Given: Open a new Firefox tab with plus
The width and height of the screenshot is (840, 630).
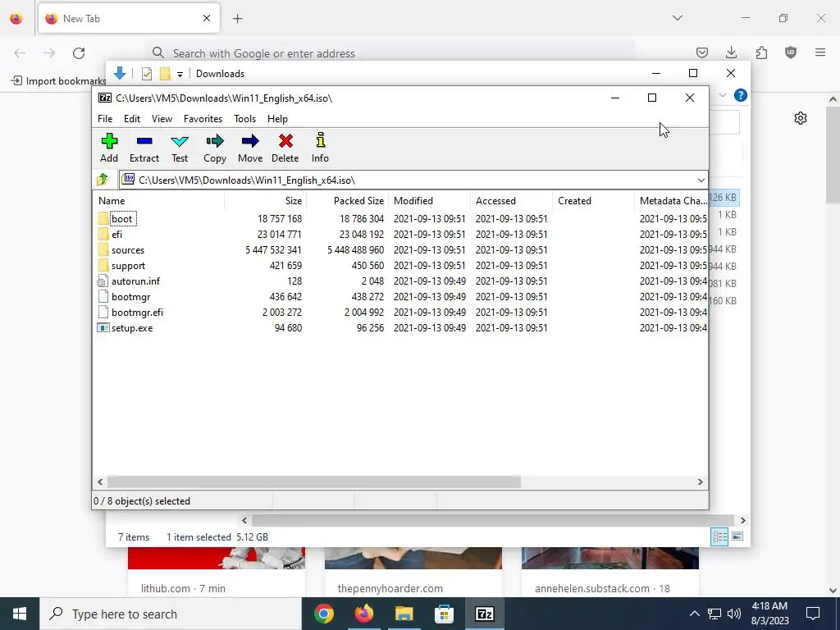Looking at the screenshot, I should click(x=238, y=19).
